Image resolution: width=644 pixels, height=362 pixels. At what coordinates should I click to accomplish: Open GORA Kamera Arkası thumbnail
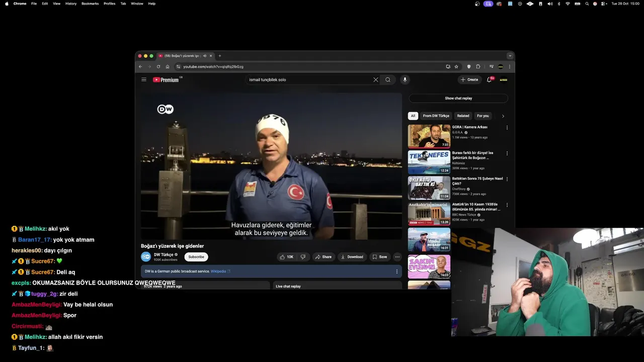[x=429, y=136]
